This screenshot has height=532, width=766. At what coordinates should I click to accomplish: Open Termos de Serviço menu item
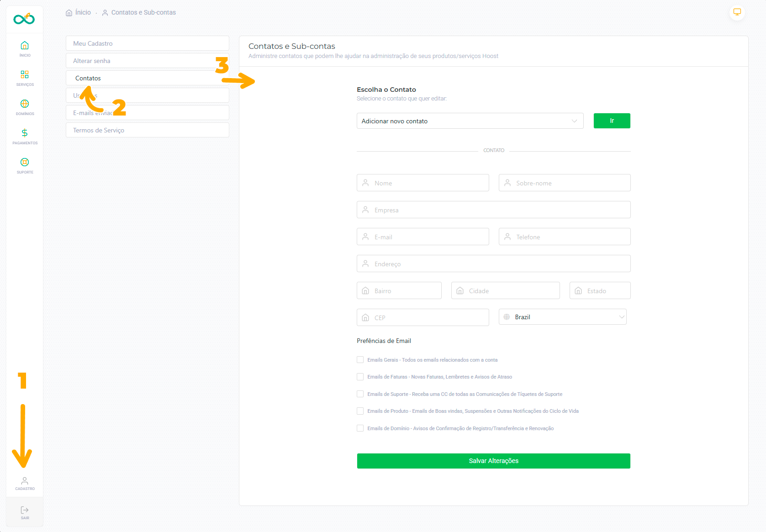147,130
